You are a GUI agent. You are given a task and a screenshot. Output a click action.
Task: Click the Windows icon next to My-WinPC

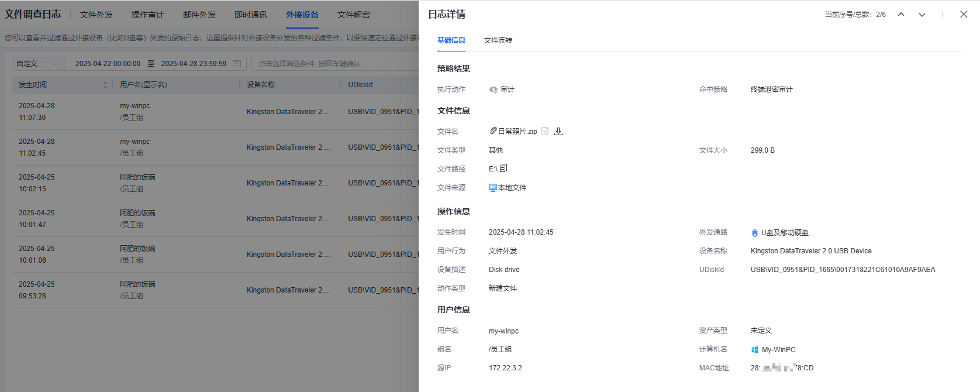[x=754, y=350]
